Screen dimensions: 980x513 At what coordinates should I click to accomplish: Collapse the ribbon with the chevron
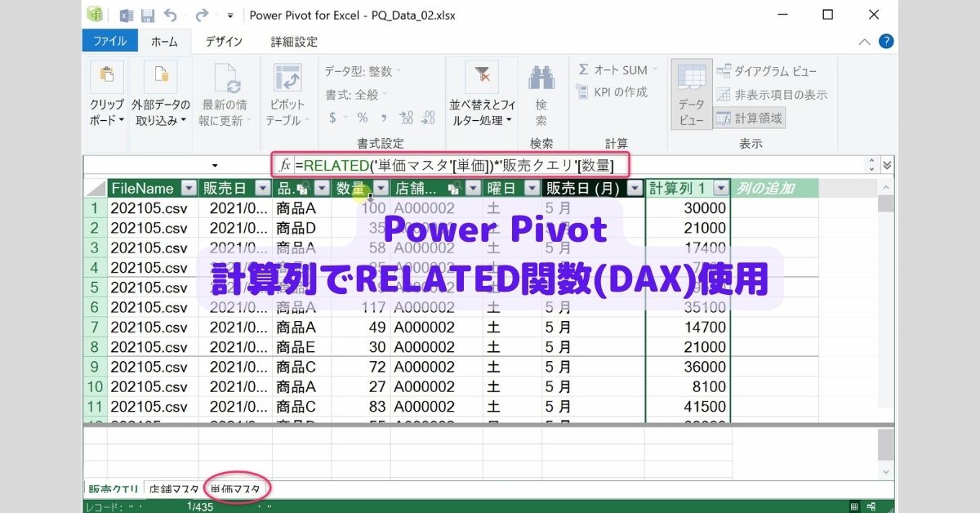tap(865, 42)
